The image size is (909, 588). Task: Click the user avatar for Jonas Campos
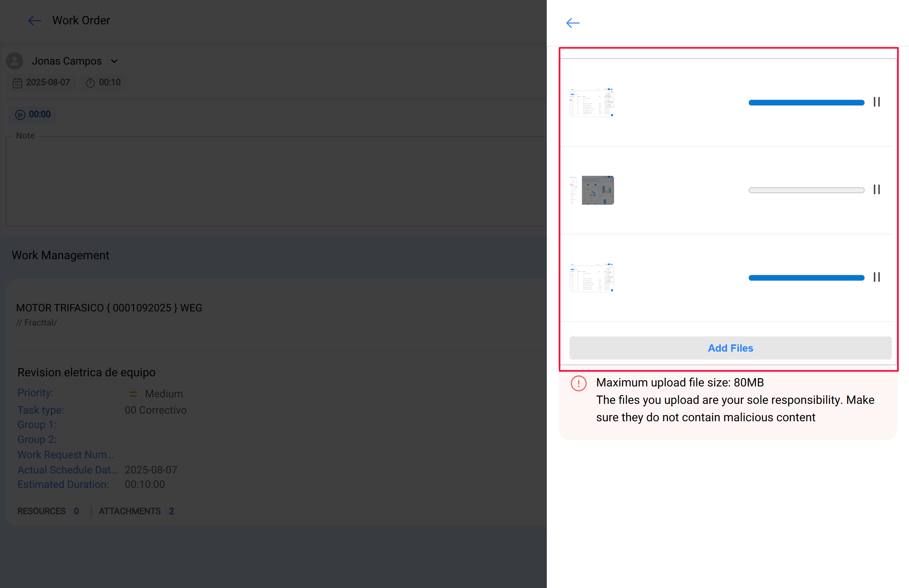[14, 61]
